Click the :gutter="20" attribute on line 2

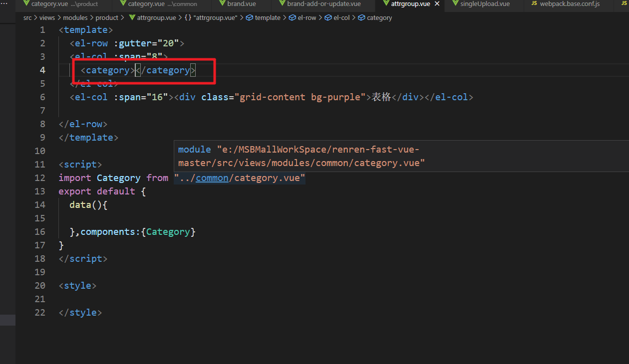tap(146, 43)
